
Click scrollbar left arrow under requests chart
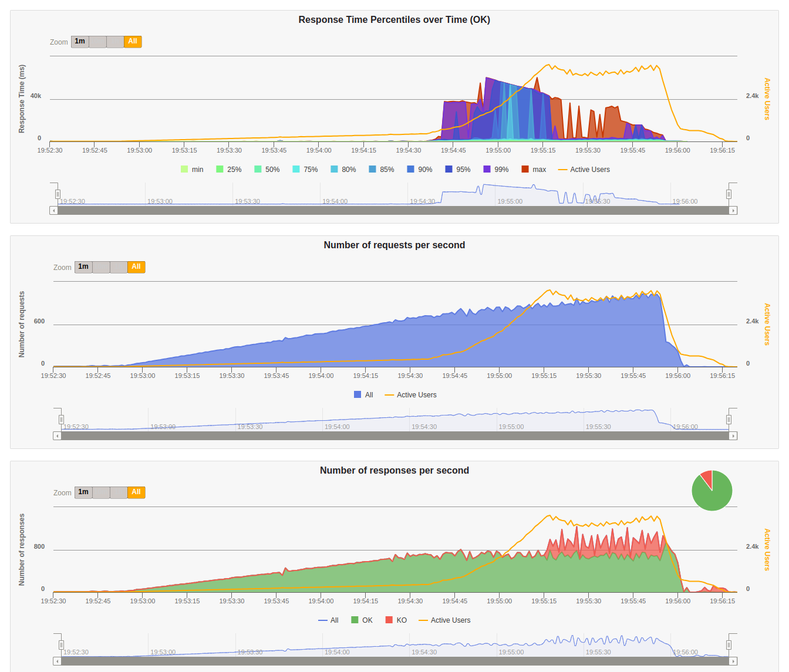pyautogui.click(x=57, y=435)
